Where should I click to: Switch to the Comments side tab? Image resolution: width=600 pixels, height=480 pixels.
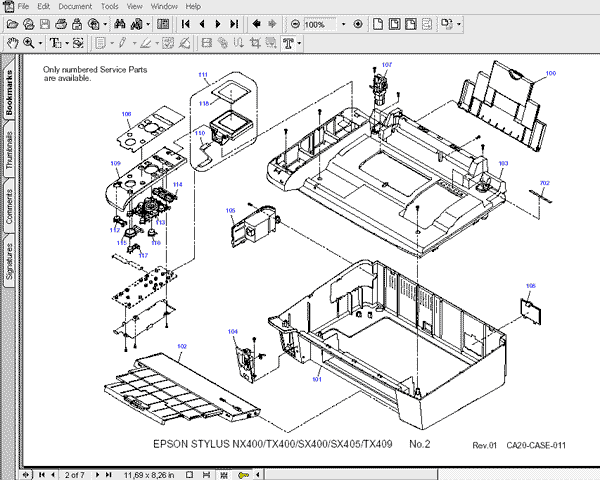pyautogui.click(x=9, y=207)
